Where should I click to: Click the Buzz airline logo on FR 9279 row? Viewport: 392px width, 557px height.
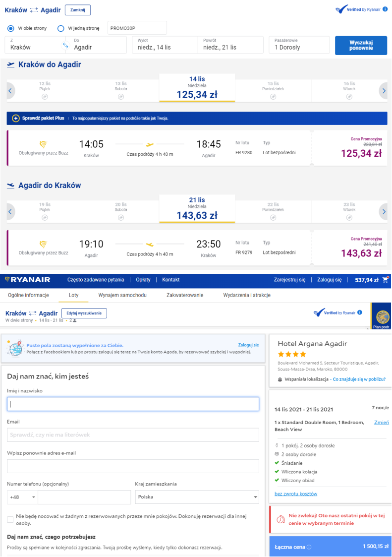coord(43,244)
